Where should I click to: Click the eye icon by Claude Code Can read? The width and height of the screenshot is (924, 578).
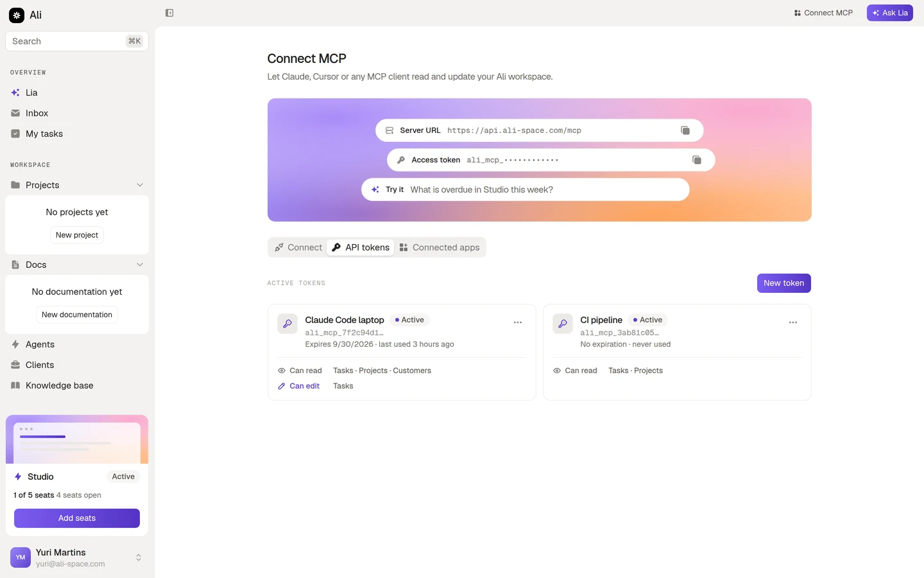[281, 371]
